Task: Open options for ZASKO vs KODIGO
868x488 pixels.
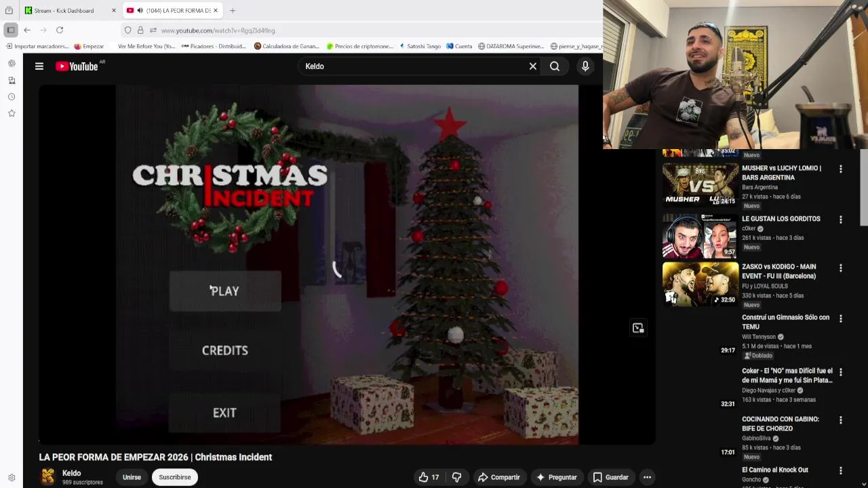Action: pos(841,268)
